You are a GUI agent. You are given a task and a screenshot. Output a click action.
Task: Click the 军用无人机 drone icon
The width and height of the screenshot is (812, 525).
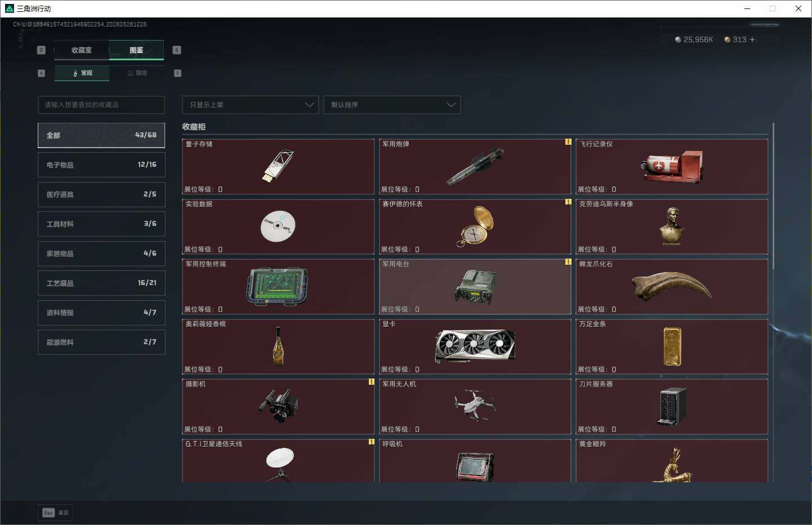tap(475, 404)
